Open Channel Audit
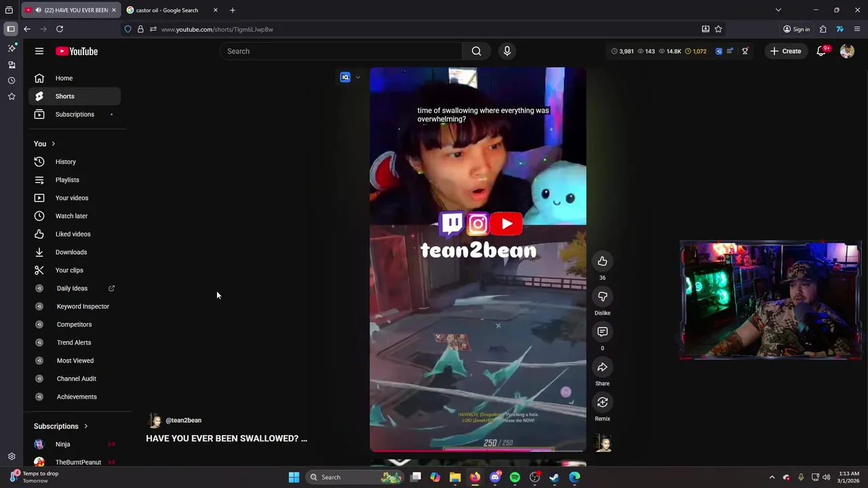The height and width of the screenshot is (488, 868). (75, 379)
